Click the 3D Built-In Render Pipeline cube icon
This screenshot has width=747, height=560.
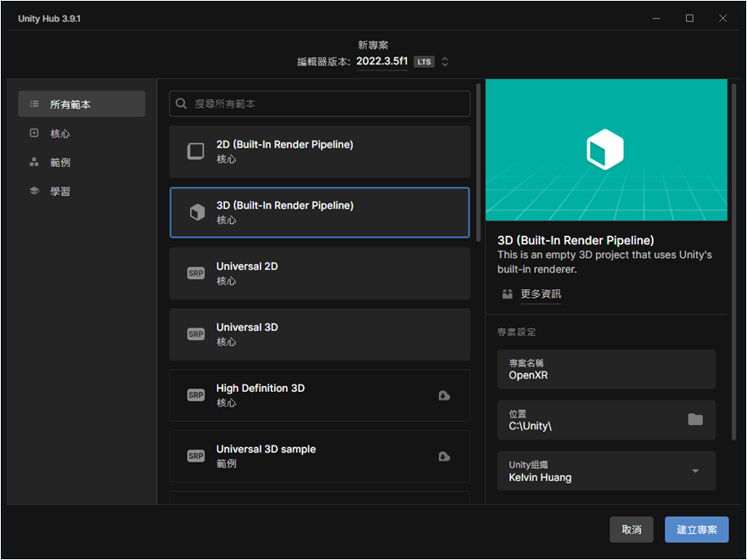[x=197, y=212]
